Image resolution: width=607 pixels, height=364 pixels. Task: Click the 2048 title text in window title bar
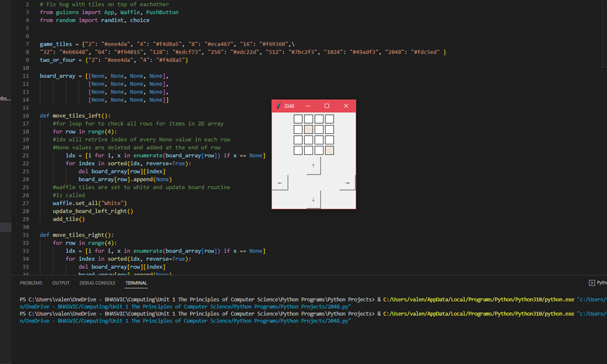pos(289,106)
